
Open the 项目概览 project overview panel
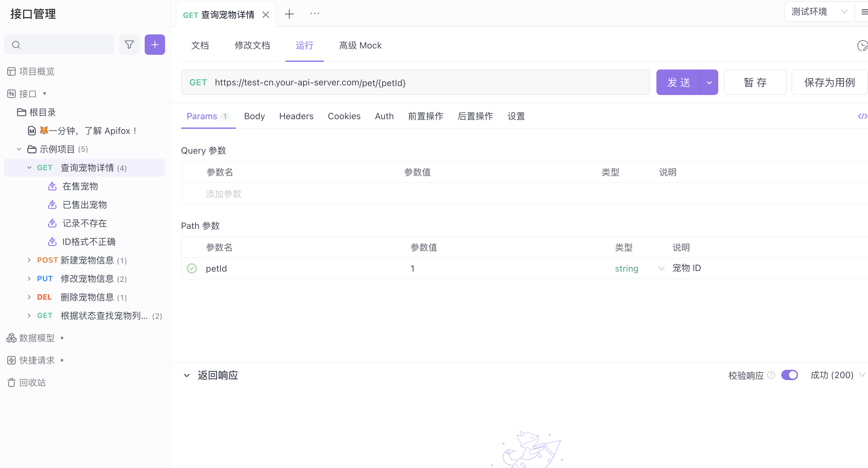pyautogui.click(x=36, y=71)
